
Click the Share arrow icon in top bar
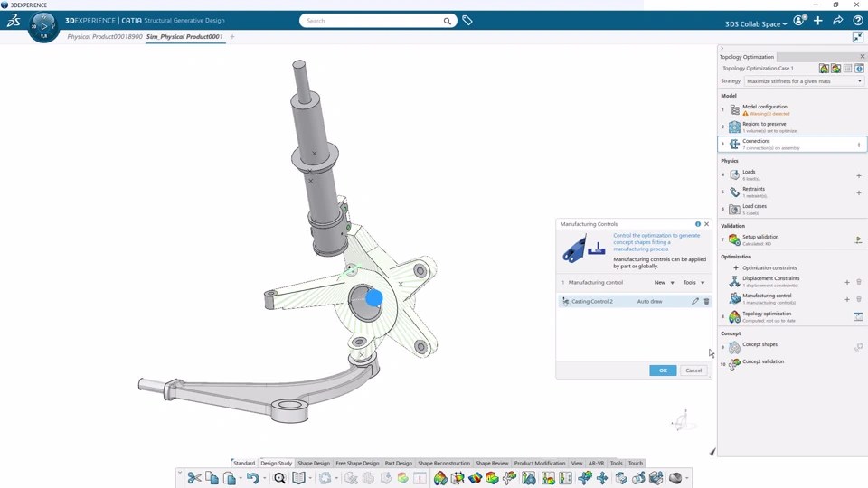(x=837, y=21)
